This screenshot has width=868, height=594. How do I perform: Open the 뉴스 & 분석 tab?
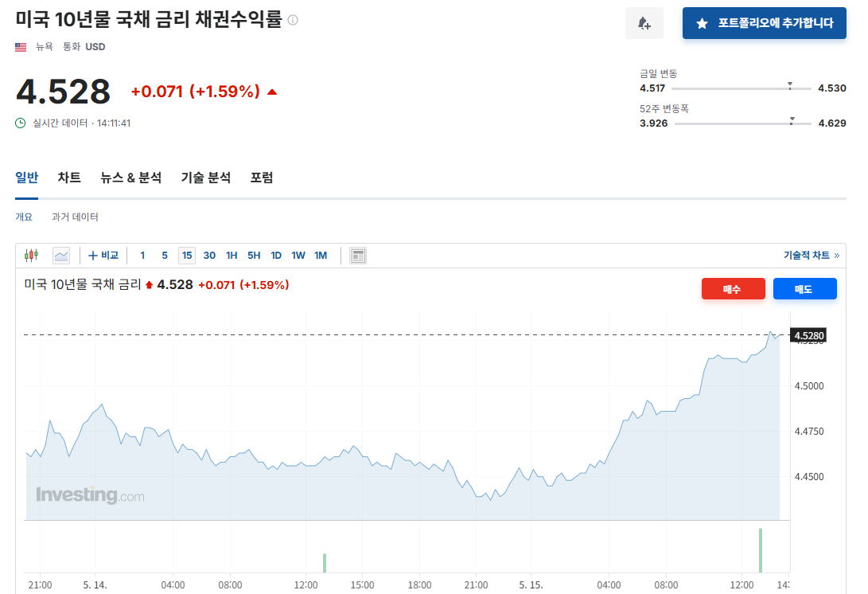pos(130,178)
